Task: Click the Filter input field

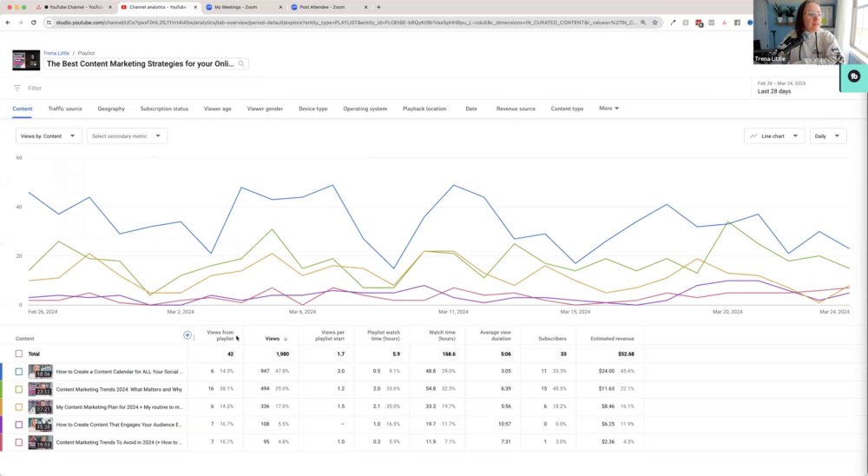Action: pyautogui.click(x=35, y=88)
